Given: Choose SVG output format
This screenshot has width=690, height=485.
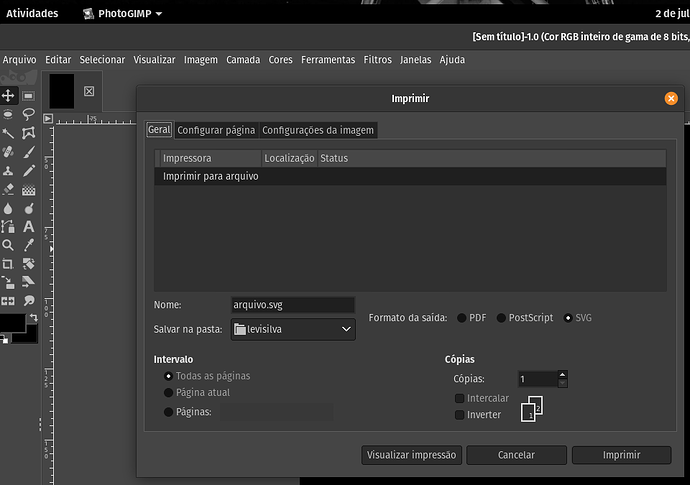Looking at the screenshot, I should click(x=568, y=318).
